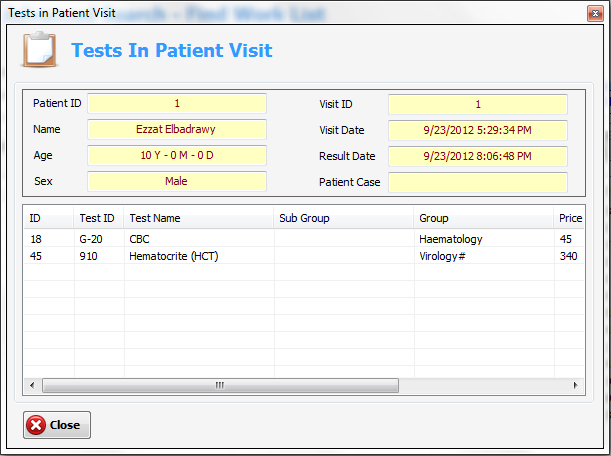Click the Result Date field
611x456 pixels.
(478, 156)
